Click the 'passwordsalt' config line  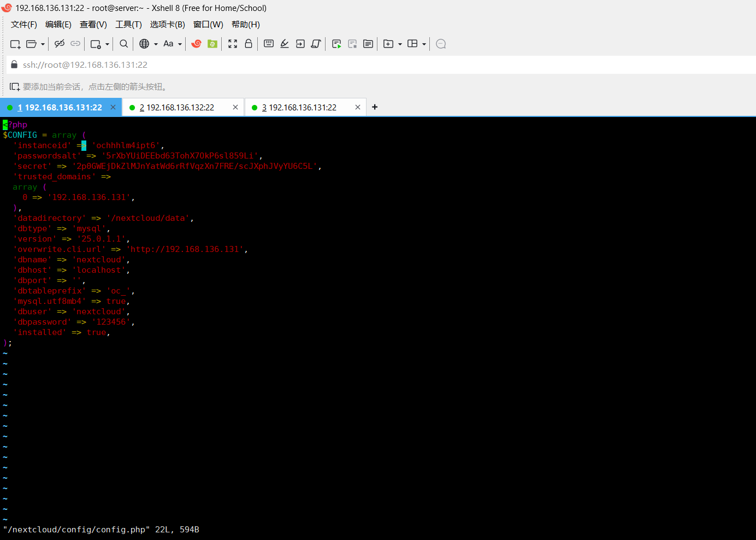(138, 156)
